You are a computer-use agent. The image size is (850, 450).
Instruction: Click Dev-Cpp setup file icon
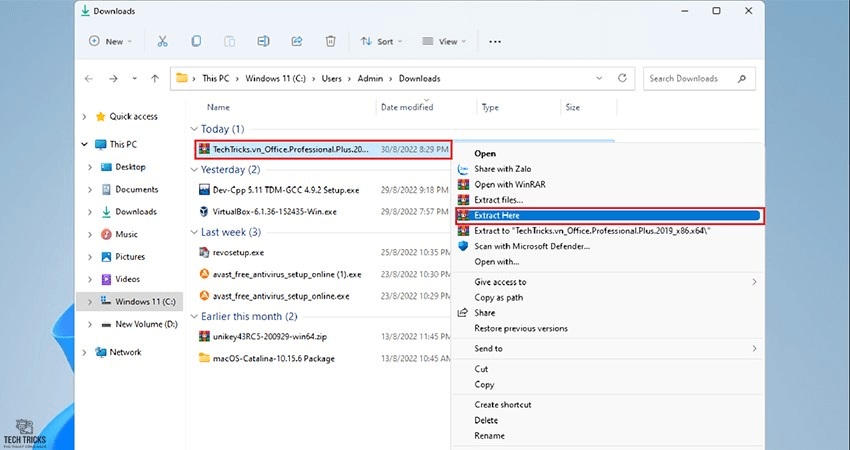point(204,190)
